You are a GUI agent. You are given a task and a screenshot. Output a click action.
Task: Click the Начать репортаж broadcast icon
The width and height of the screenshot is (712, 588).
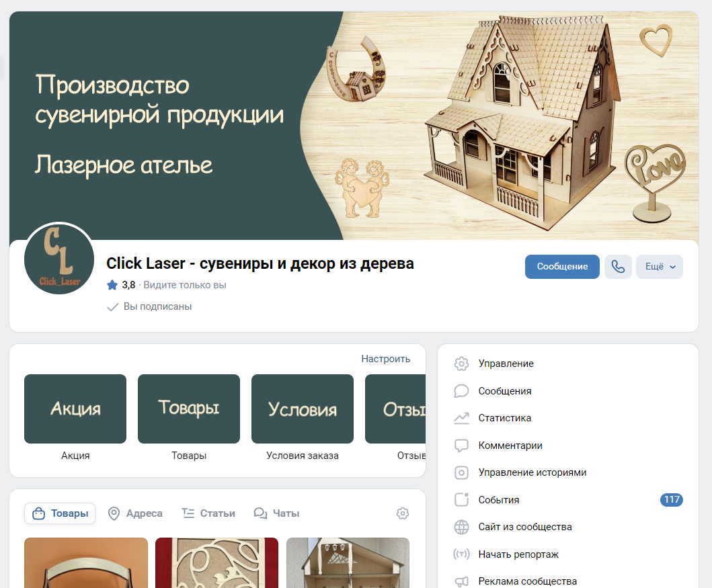[461, 554]
